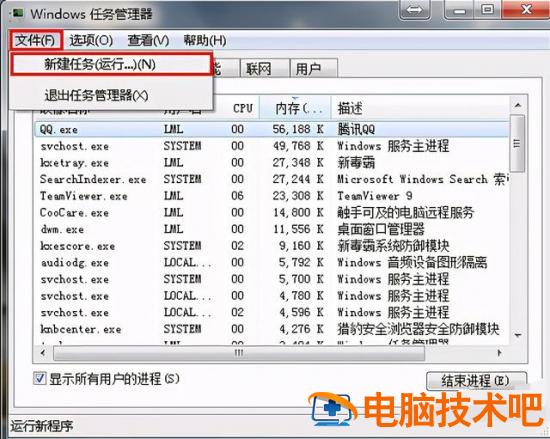The width and height of the screenshot is (550, 439).
Task: Select svchost.exe row using 5,700 K
Action: [x=271, y=279]
